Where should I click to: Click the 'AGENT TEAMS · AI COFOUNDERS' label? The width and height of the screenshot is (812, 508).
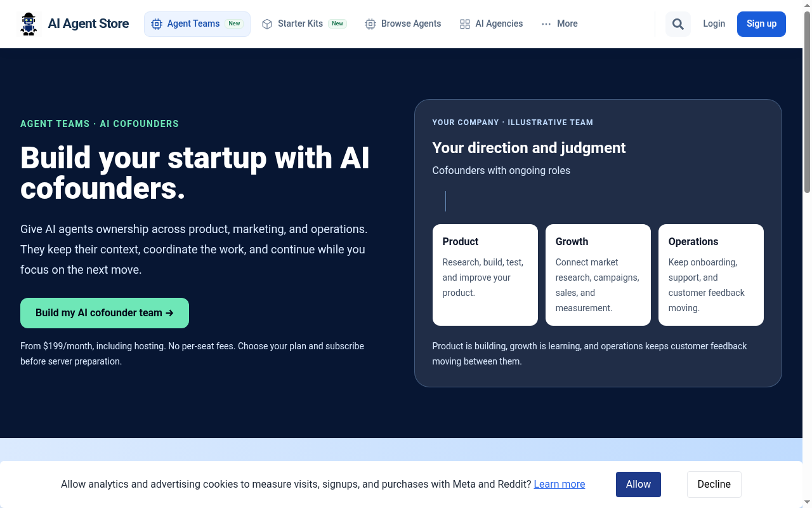(100, 124)
